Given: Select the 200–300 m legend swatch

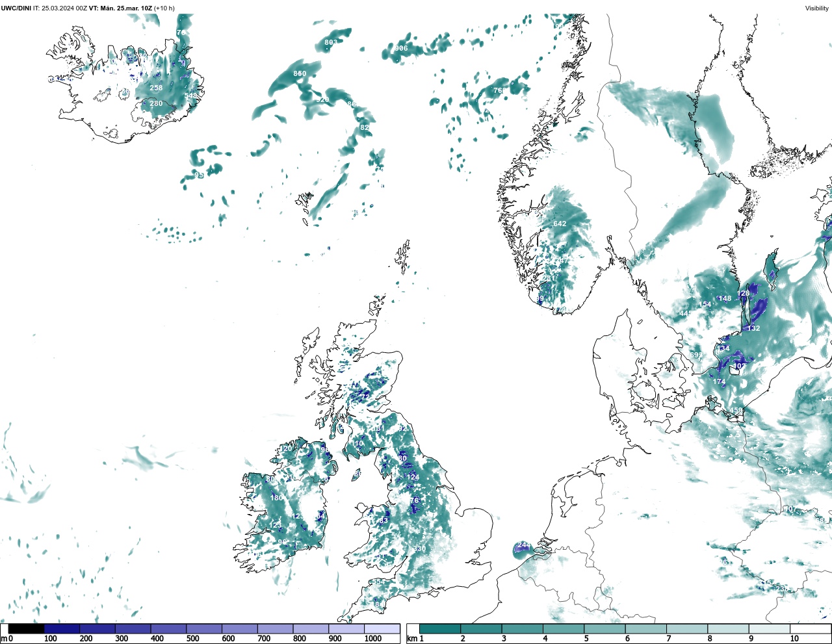Looking at the screenshot, I should click(97, 628).
